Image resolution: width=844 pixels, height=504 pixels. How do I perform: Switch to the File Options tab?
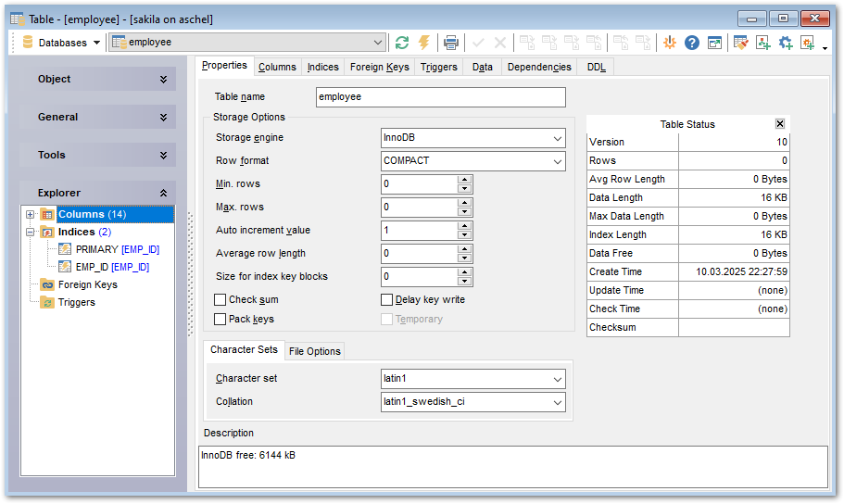[x=314, y=351]
